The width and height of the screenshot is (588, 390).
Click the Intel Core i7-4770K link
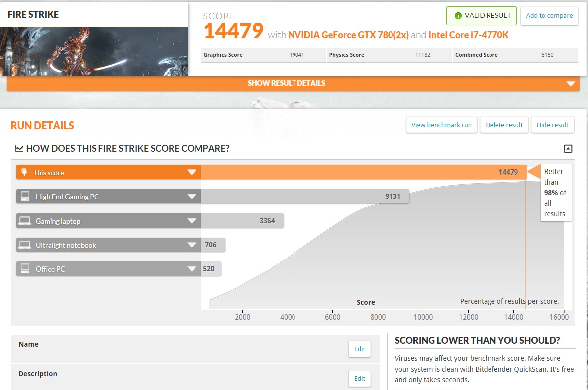tap(469, 35)
